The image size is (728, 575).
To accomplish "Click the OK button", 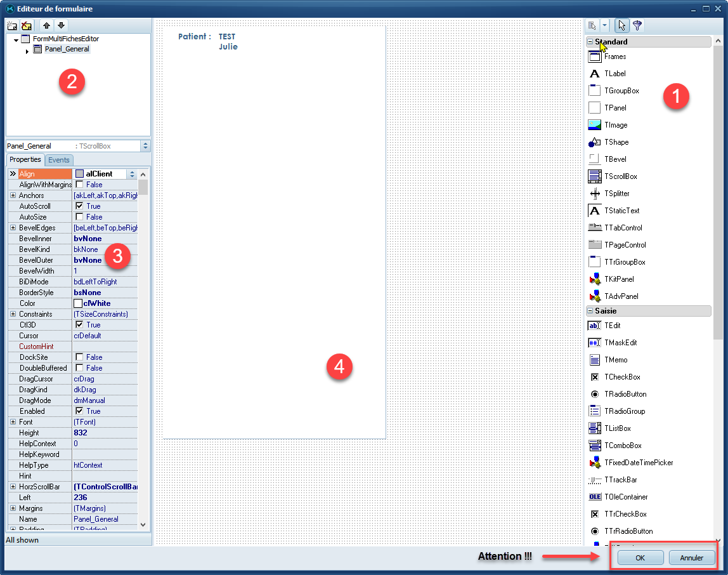I will [x=640, y=558].
